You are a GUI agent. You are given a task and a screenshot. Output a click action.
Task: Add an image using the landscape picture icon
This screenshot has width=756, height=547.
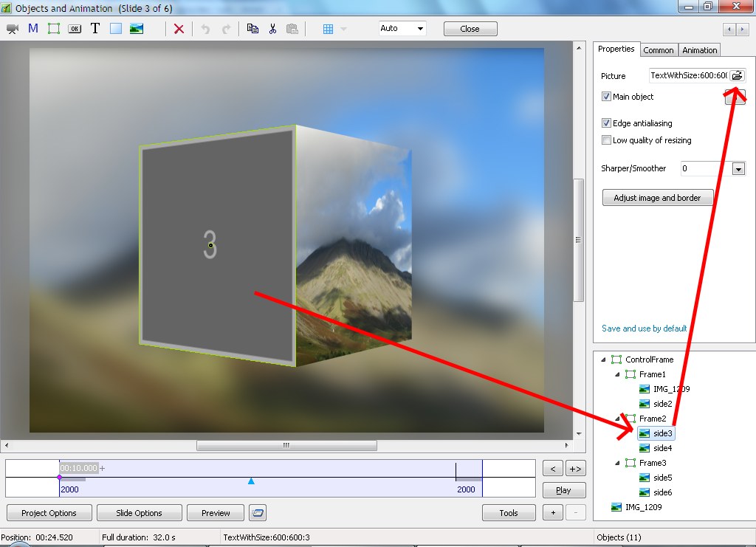(x=137, y=29)
